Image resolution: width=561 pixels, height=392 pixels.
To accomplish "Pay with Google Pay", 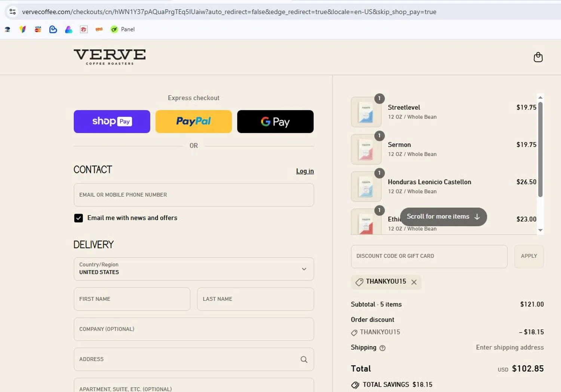I will point(275,122).
